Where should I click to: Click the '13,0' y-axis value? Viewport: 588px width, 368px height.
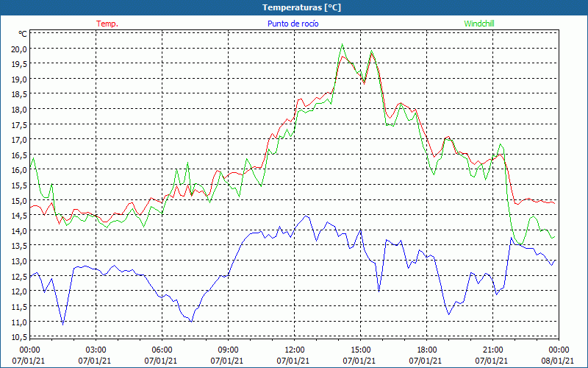click(x=20, y=261)
